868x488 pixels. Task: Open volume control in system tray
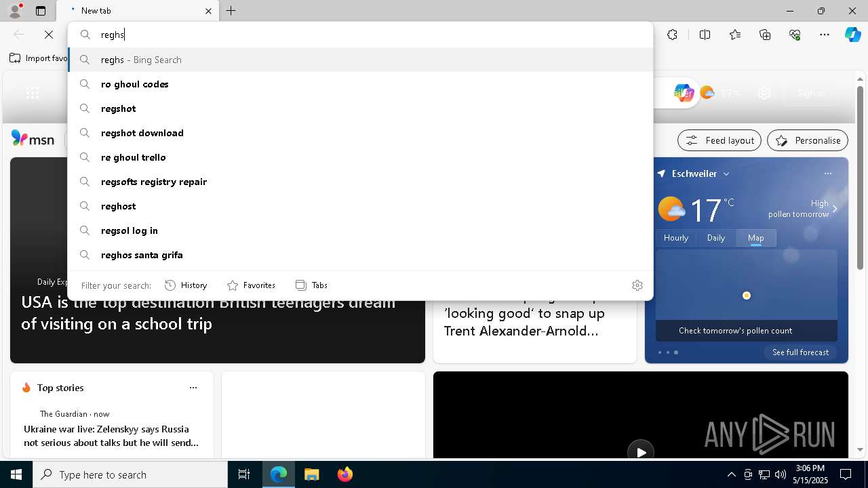coord(780,474)
